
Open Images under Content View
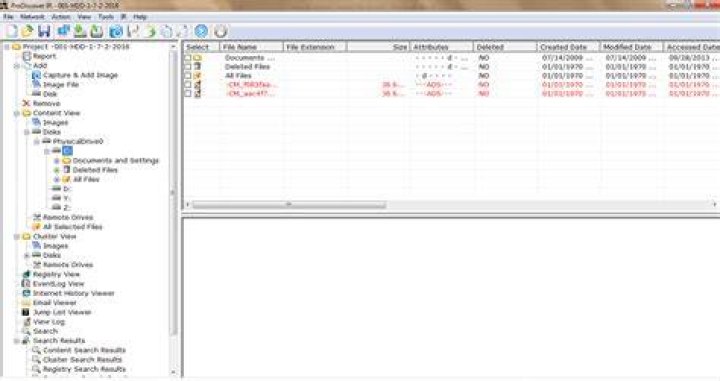pyautogui.click(x=55, y=123)
